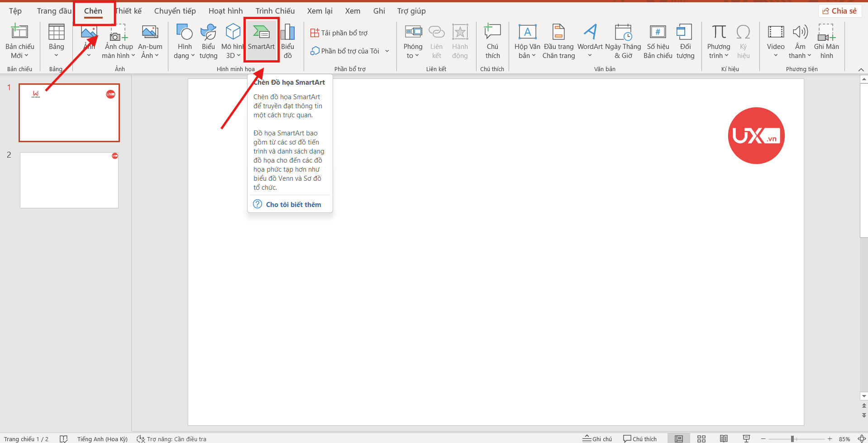Screen dimensions: 868x443
Task: Toggle the Ghi chú notes pane
Action: tap(597, 438)
